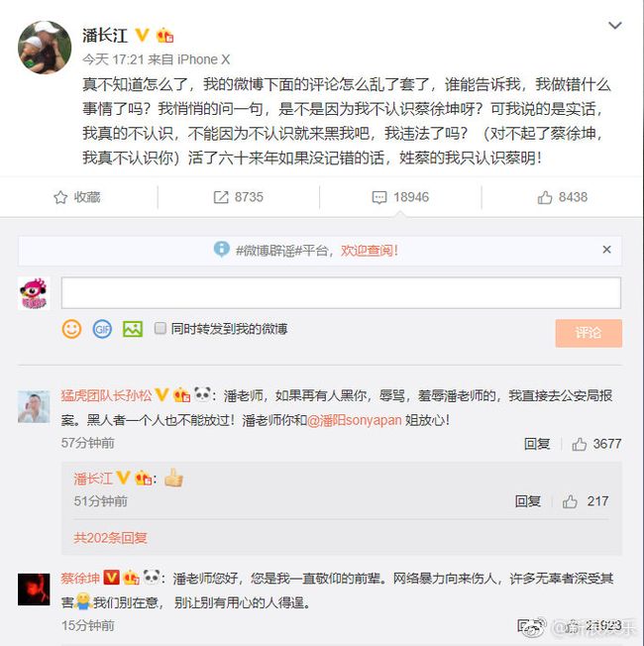Viewport: 644px width, 646px height.
Task: Expand 共202条回复 replies
Action: coord(110,538)
